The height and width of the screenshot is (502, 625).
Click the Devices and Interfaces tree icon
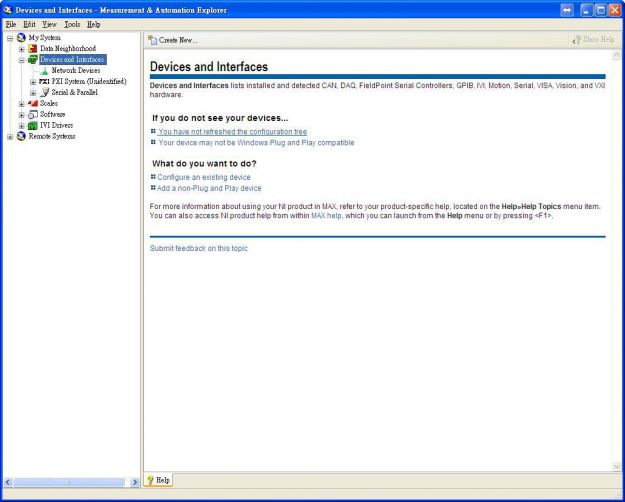33,59
